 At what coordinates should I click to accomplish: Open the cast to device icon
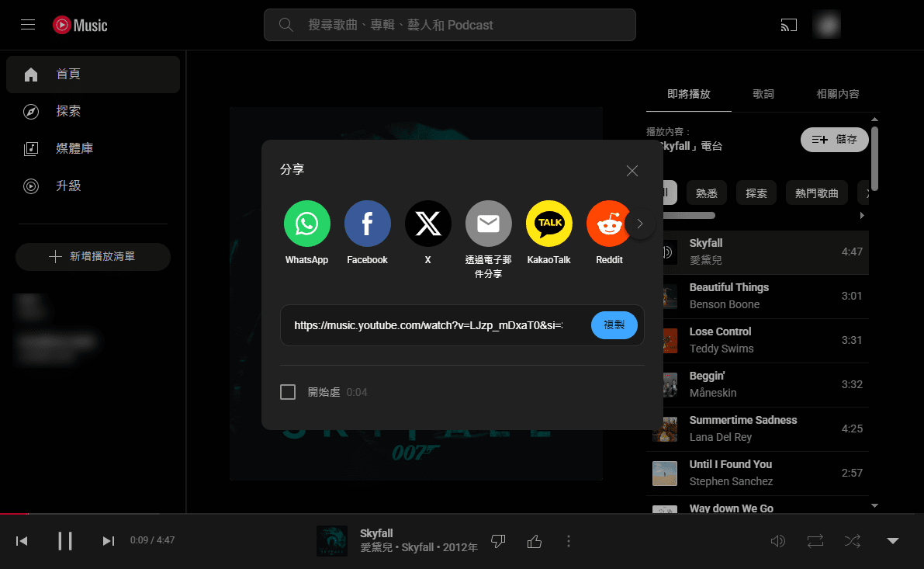click(788, 25)
